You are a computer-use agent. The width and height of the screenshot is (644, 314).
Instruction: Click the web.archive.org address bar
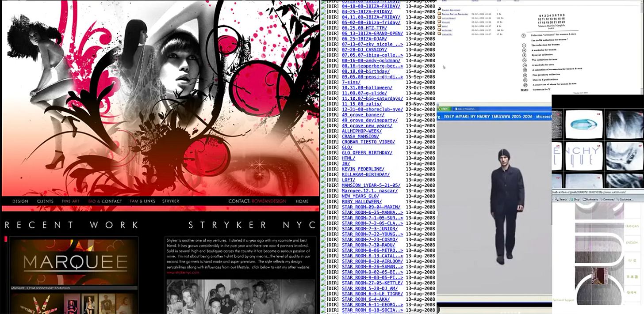point(598,192)
